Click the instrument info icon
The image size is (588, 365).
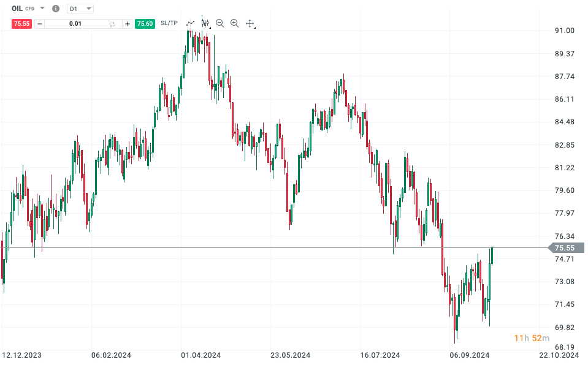pyautogui.click(x=56, y=9)
